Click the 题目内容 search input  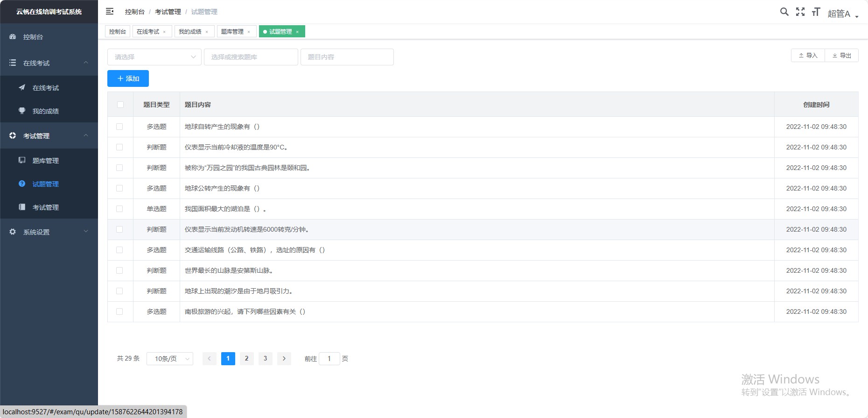[x=347, y=57]
